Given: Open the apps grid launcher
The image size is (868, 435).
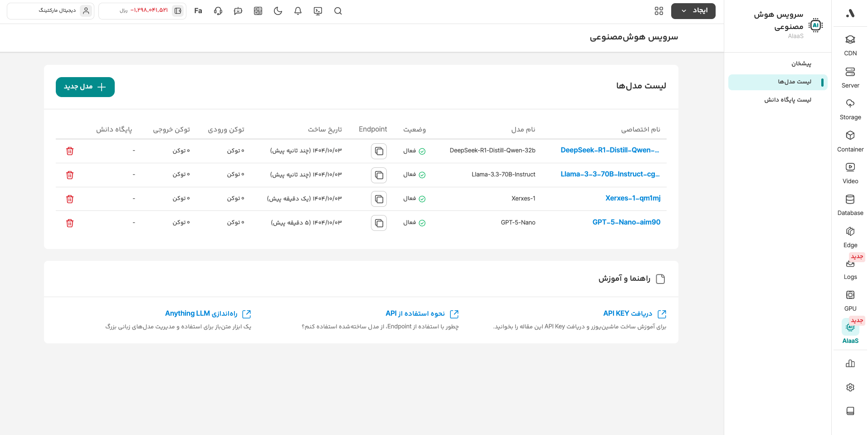Looking at the screenshot, I should coord(659,11).
